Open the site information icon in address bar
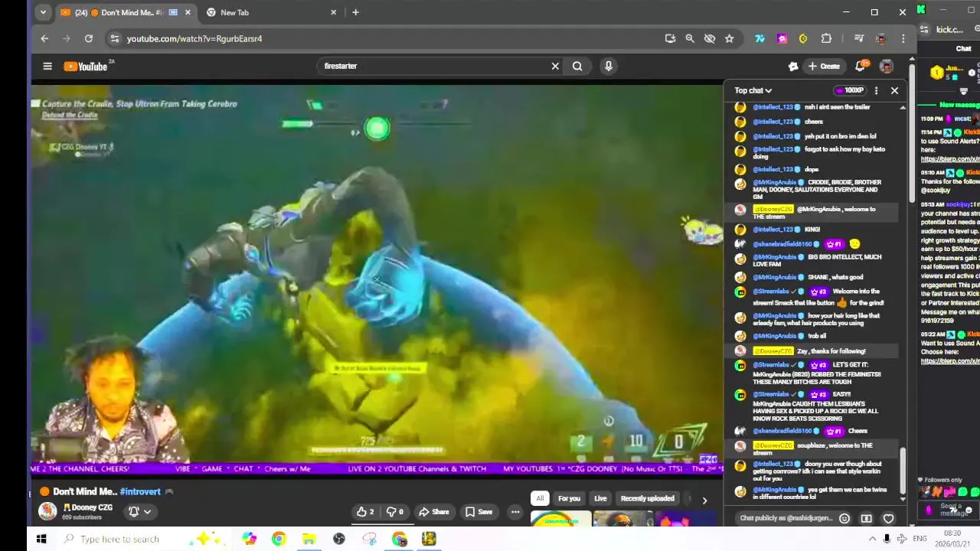 pyautogui.click(x=114, y=38)
